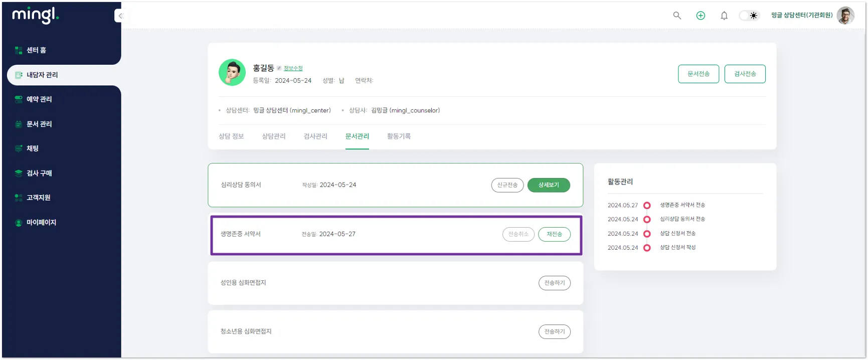The height and width of the screenshot is (360, 868).
Task: Collapse the sidebar with the chevron
Action: click(120, 16)
